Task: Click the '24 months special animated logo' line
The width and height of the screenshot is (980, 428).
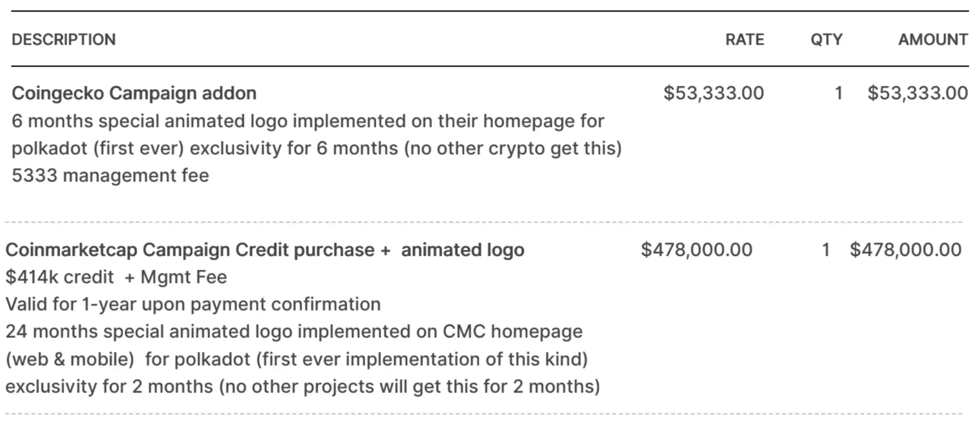Action: [294, 332]
